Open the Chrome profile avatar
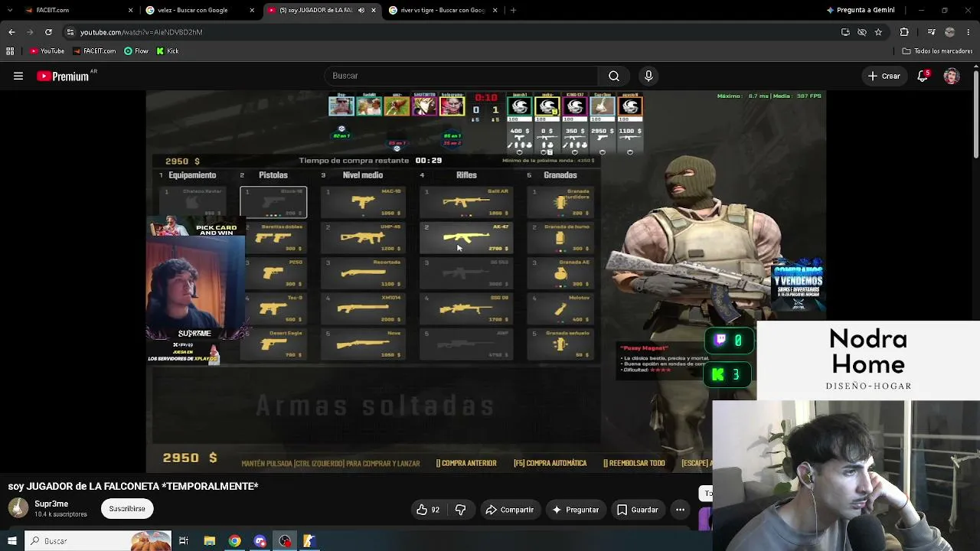 pyautogui.click(x=950, y=32)
